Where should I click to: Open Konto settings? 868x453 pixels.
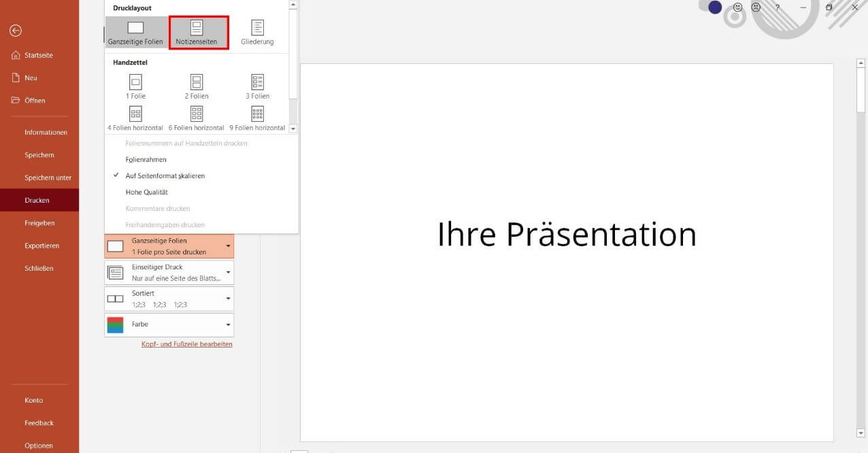pos(34,400)
